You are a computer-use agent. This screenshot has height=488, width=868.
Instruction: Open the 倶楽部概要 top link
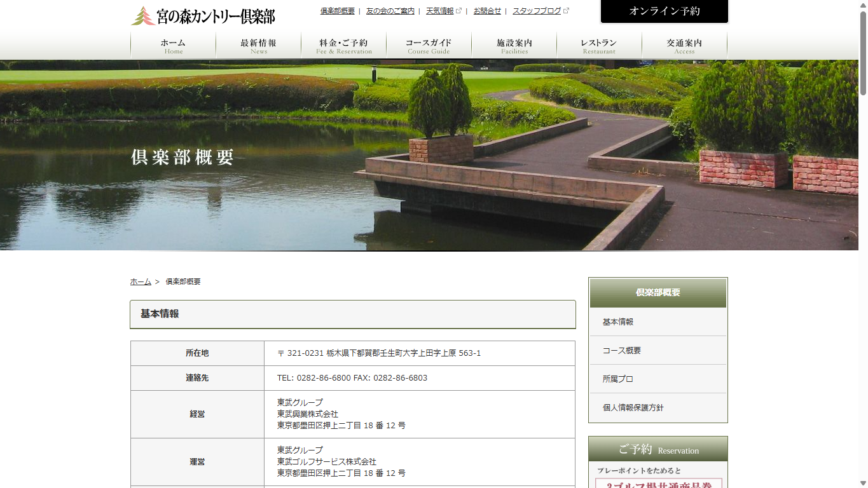click(338, 11)
